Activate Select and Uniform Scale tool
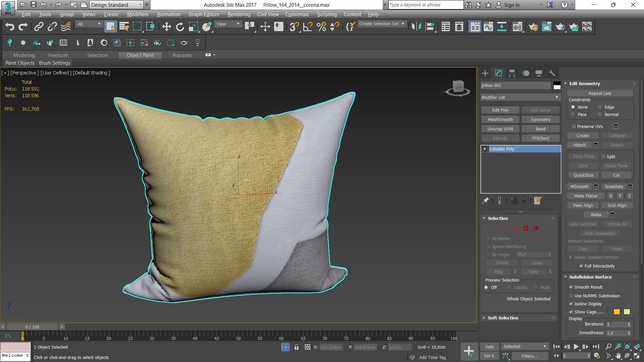This screenshot has width=644, height=362. tap(193, 27)
